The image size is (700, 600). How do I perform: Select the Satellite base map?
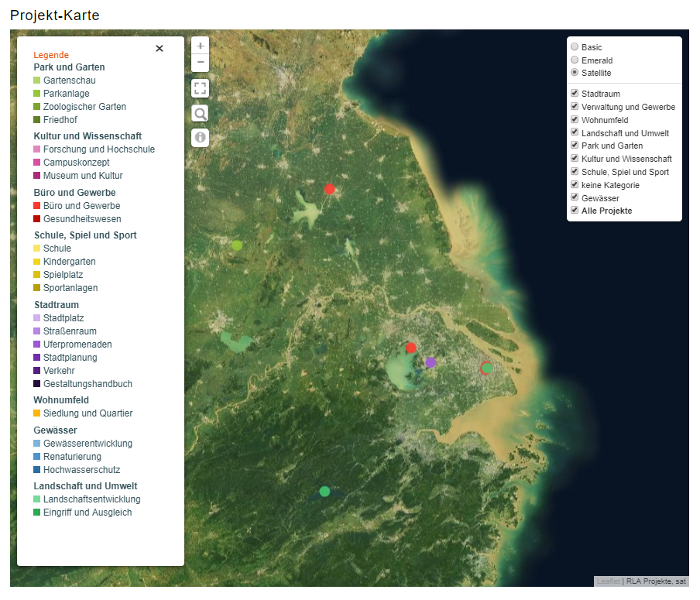click(x=575, y=72)
